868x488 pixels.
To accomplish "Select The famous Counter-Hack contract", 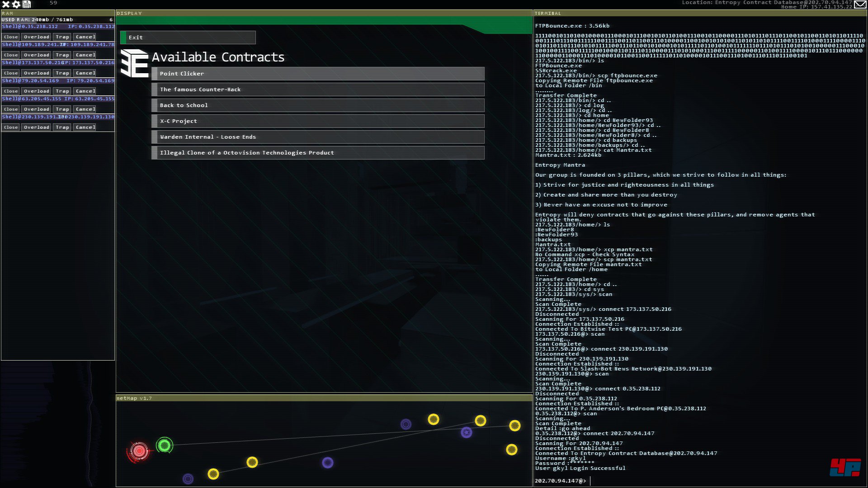I will [318, 89].
